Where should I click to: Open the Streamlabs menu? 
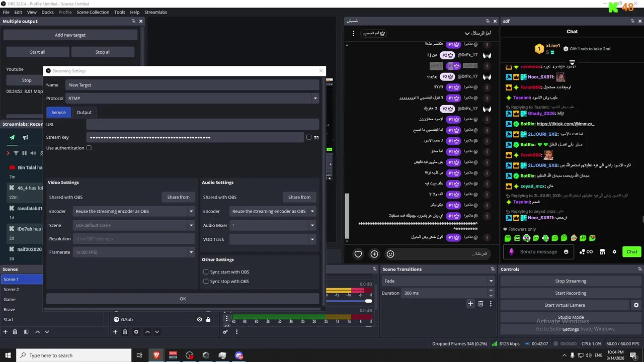155,12
